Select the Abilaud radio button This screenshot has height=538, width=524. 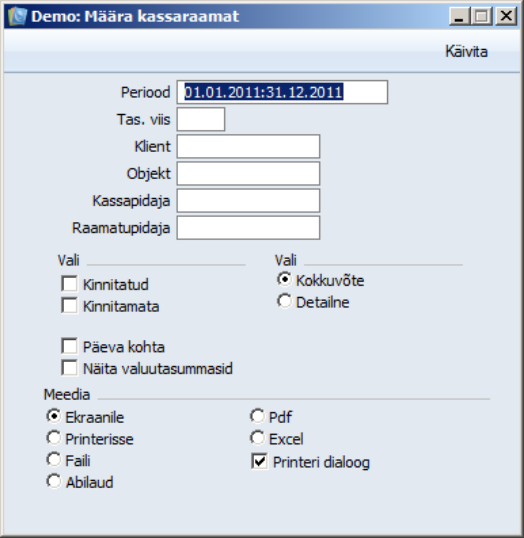pyautogui.click(x=54, y=481)
